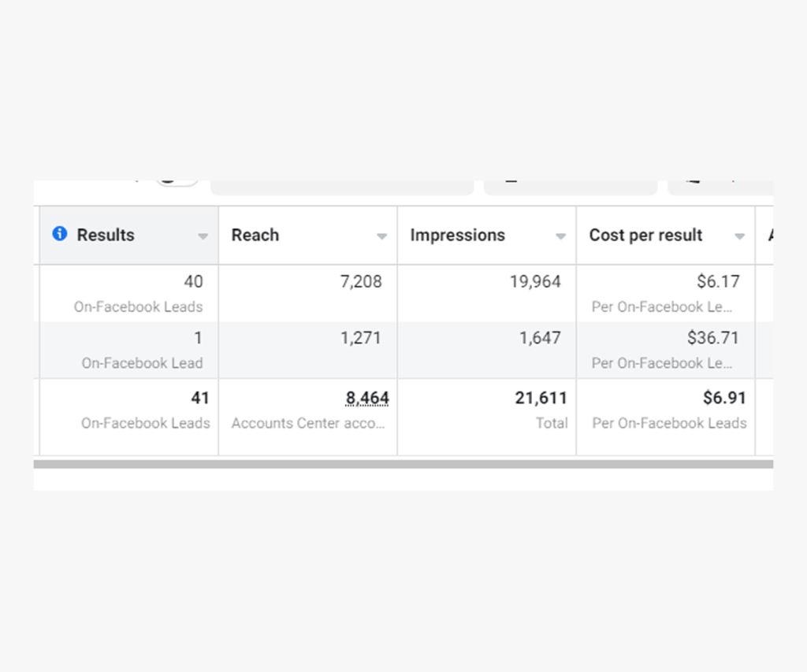Open the Cost per result dropdown arrow
Viewport: 807px width, 672px height.
[739, 236]
